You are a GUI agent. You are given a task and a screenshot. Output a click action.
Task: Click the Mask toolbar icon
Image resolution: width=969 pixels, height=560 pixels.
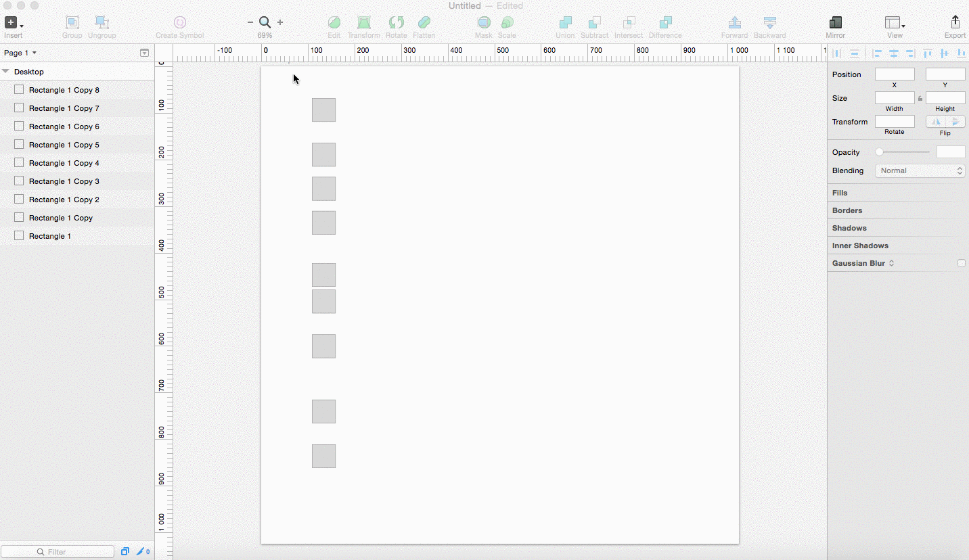(x=484, y=23)
